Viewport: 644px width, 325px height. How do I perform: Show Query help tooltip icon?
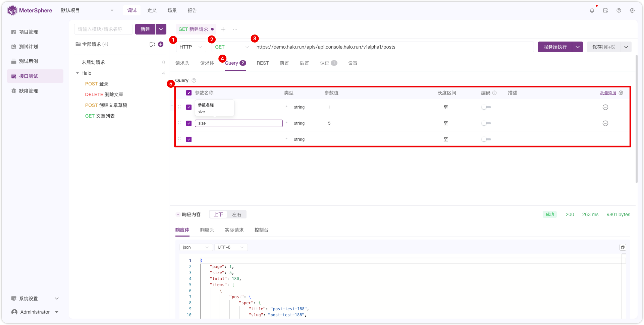tap(194, 80)
